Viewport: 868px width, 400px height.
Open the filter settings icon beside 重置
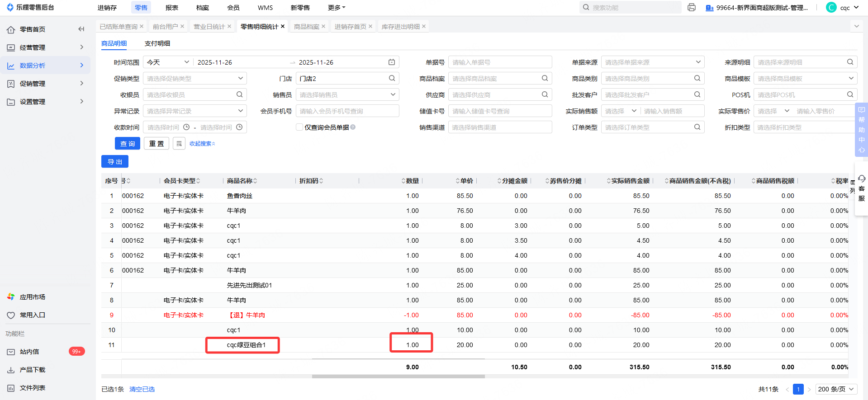click(179, 144)
